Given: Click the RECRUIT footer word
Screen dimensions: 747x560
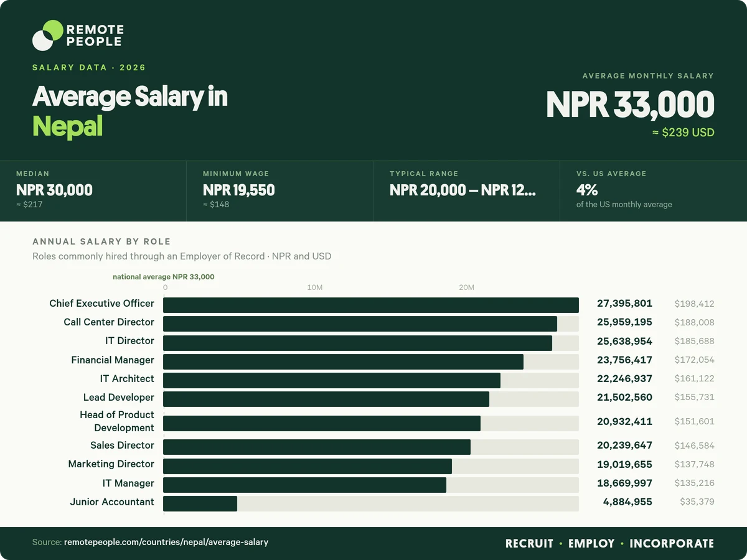Looking at the screenshot, I should click(x=529, y=544).
